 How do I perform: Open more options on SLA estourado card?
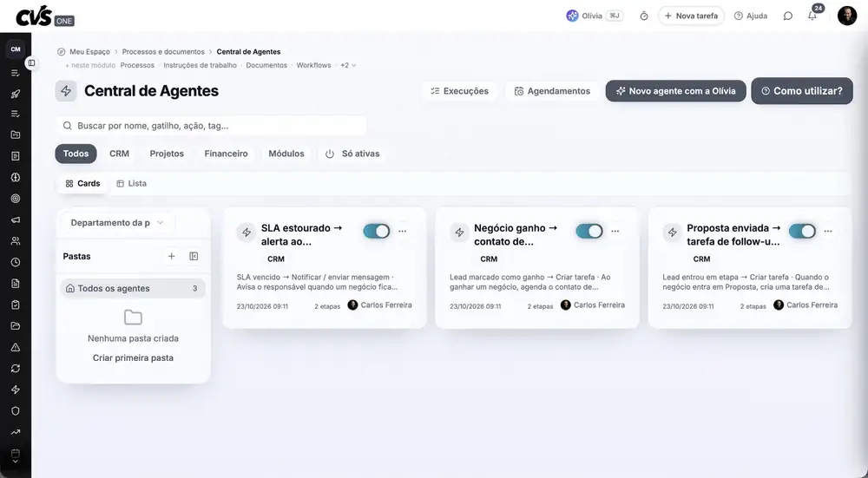pyautogui.click(x=403, y=232)
